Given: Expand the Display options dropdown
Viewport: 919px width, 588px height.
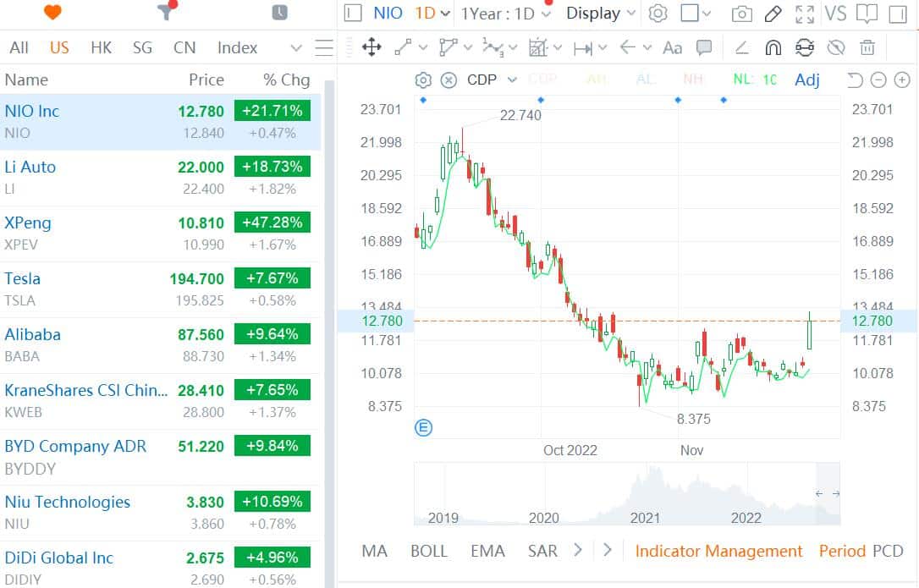Looking at the screenshot, I should point(598,14).
